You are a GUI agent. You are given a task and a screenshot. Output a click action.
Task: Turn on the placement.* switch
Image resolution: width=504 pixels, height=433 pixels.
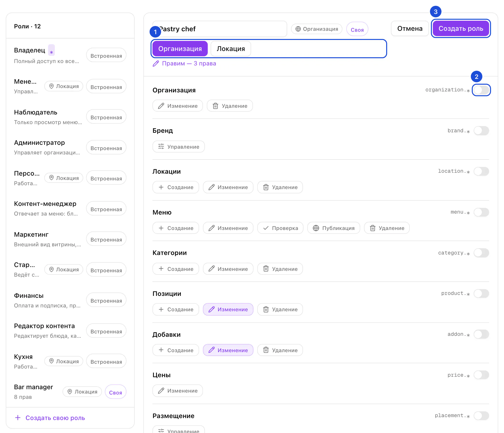pyautogui.click(x=481, y=416)
